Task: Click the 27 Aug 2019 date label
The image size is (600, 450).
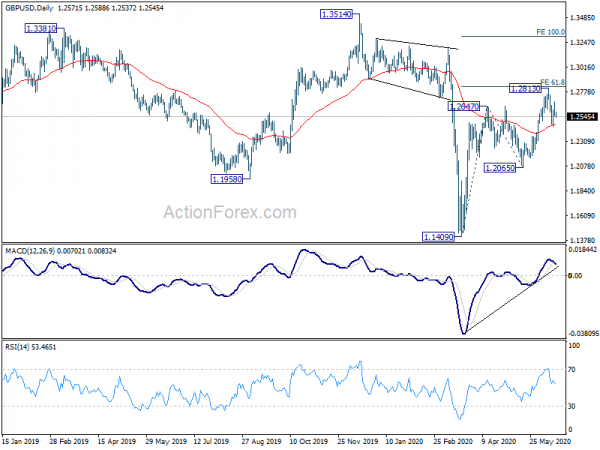Action: click(x=261, y=441)
